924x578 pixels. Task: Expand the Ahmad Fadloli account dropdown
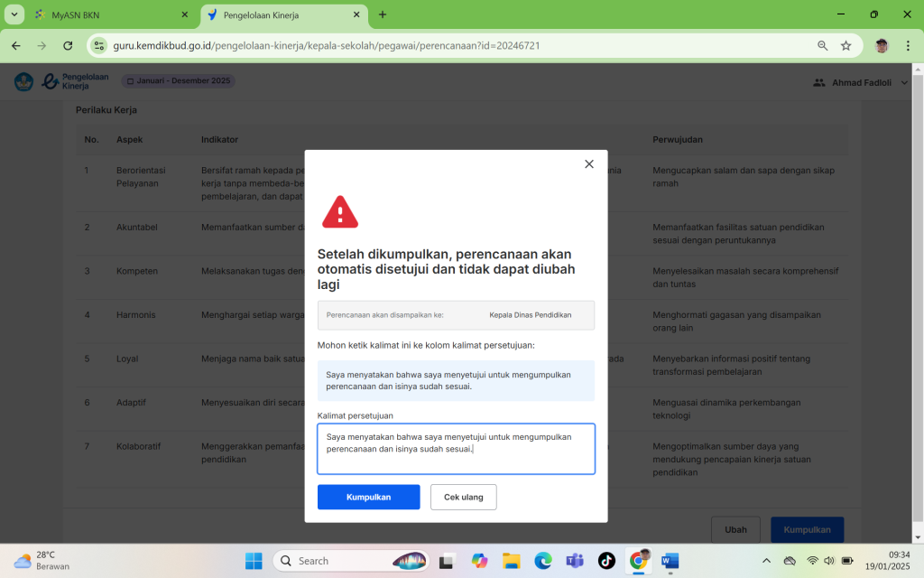point(905,82)
